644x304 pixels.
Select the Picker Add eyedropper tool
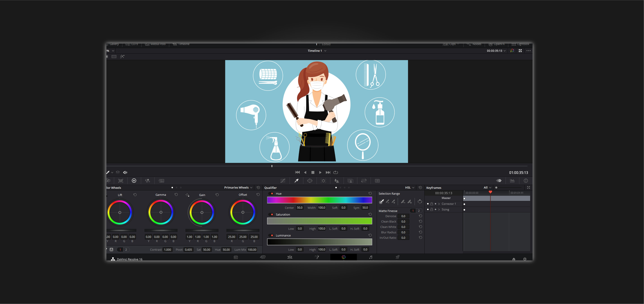(x=393, y=201)
